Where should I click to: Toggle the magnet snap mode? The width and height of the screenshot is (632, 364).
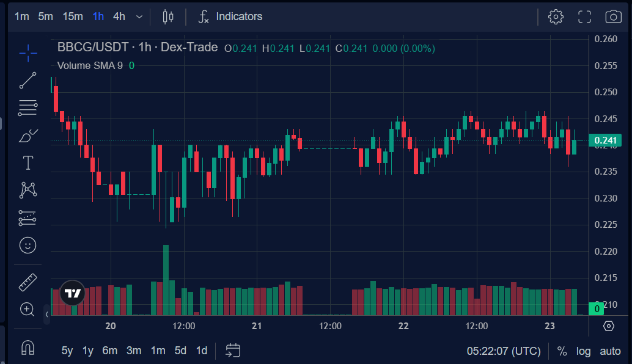[28, 348]
